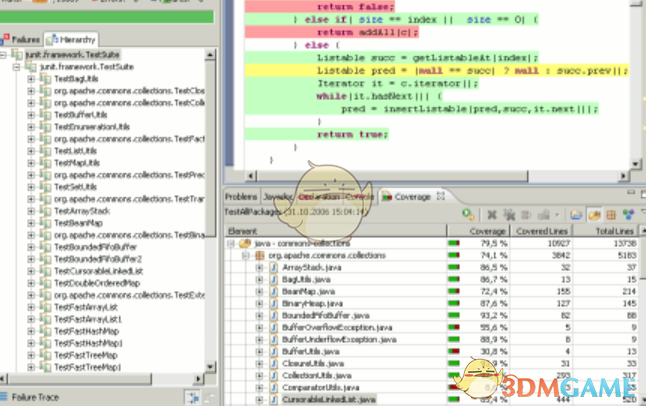
Task: Toggle the show packages view button
Action: pos(611,214)
